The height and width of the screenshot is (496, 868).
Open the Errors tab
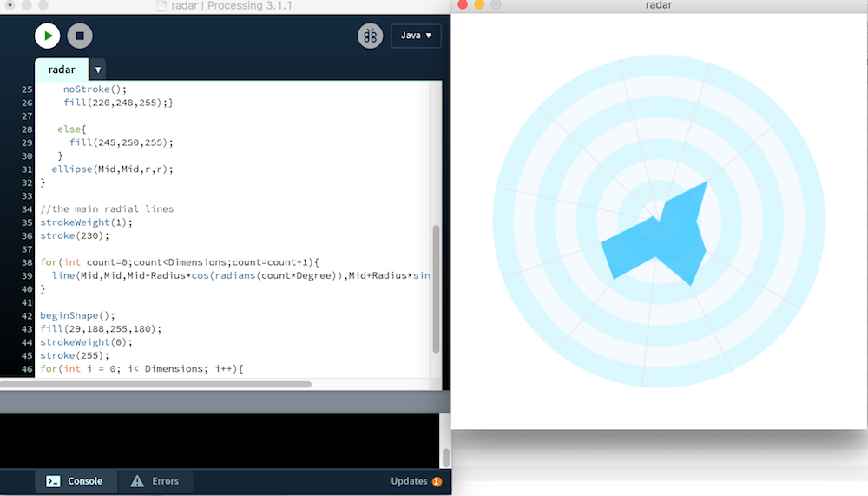tap(155, 481)
